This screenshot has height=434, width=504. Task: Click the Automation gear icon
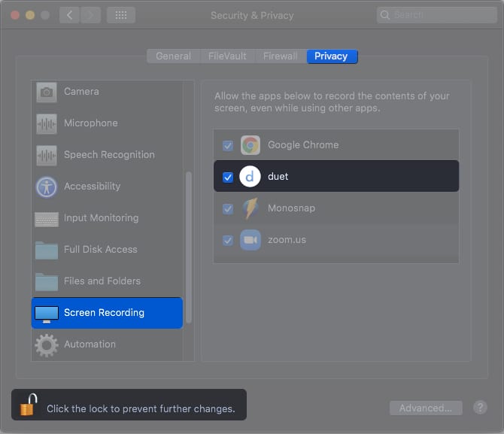pyautogui.click(x=47, y=345)
